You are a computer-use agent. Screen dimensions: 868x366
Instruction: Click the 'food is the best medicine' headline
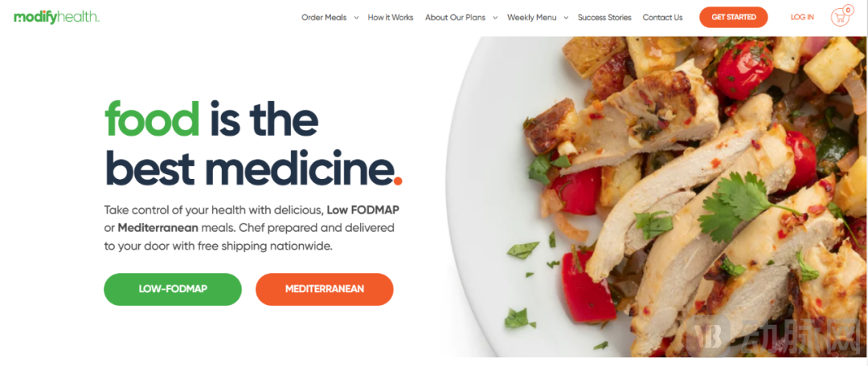(x=252, y=143)
